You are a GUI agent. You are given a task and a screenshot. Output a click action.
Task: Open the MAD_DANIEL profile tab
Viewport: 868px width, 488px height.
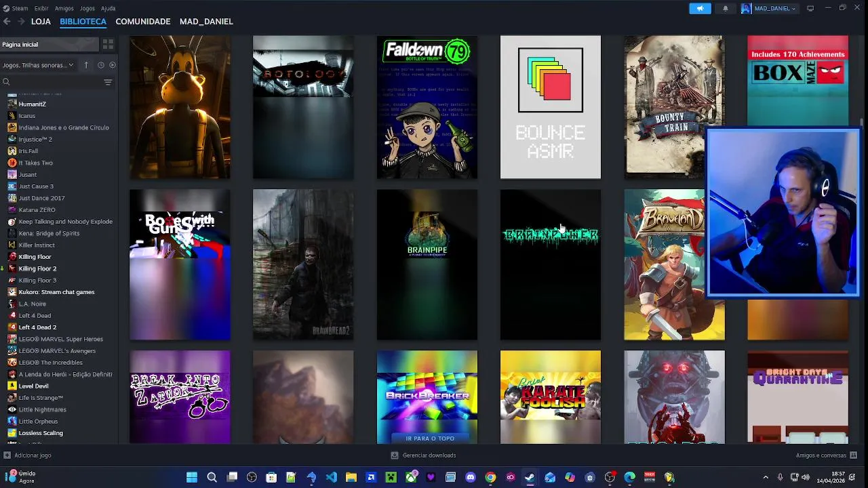(x=206, y=22)
